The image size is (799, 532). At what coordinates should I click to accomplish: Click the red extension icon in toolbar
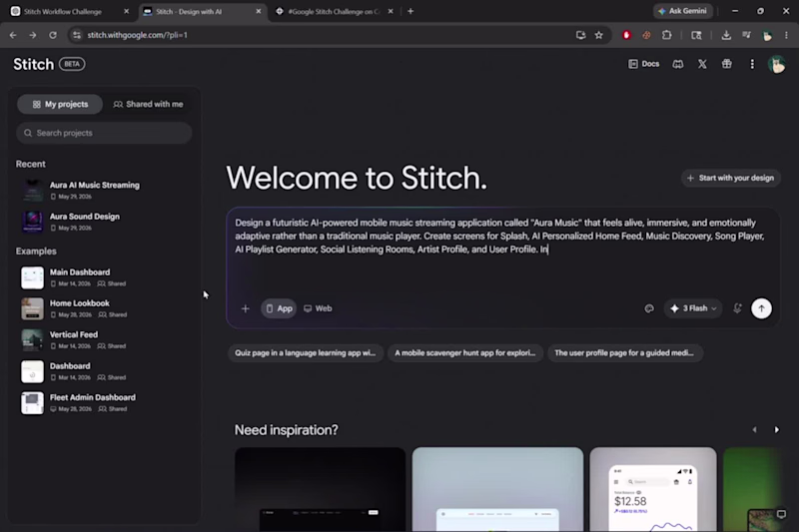[626, 35]
